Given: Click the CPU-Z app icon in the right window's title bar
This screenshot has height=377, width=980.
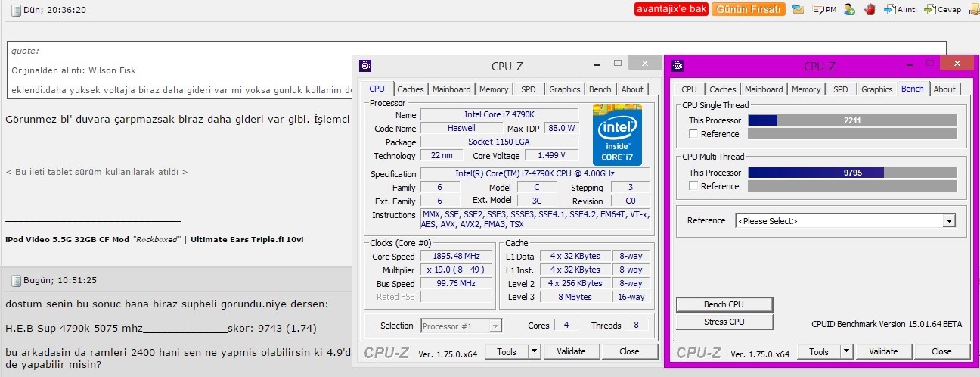Looking at the screenshot, I should tap(678, 66).
